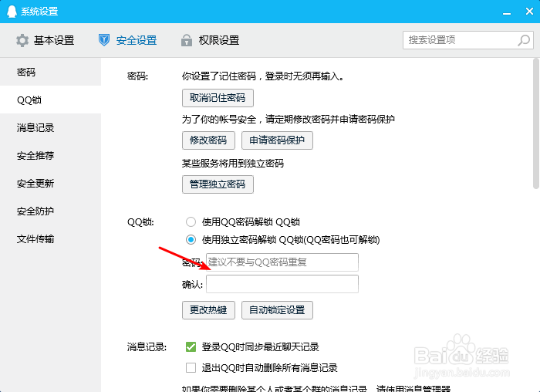Image resolution: width=540 pixels, height=392 pixels.
Task: Open 安全防护 in the sidebar
Action: pyautogui.click(x=50, y=211)
